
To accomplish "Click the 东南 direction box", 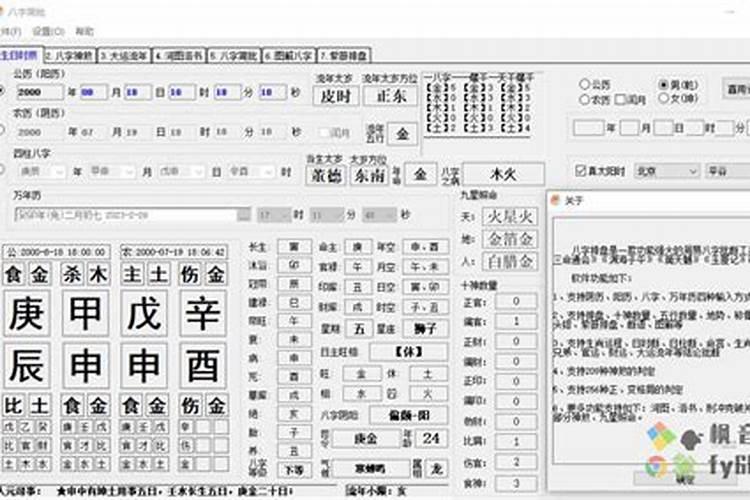I will pos(369,175).
